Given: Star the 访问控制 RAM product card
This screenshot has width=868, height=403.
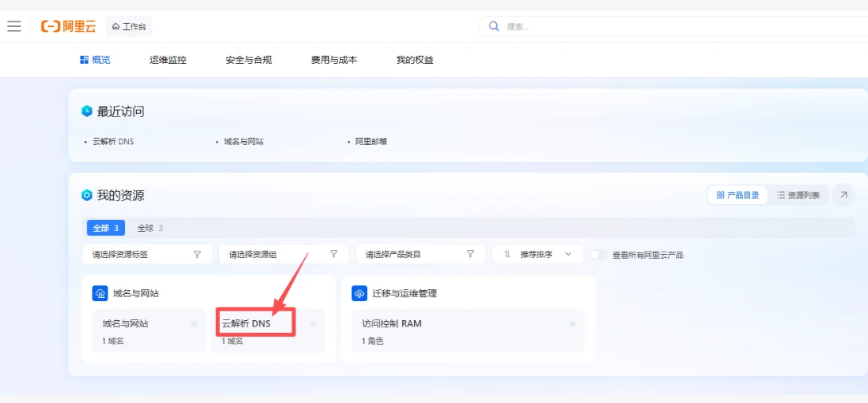Looking at the screenshot, I should point(573,324).
